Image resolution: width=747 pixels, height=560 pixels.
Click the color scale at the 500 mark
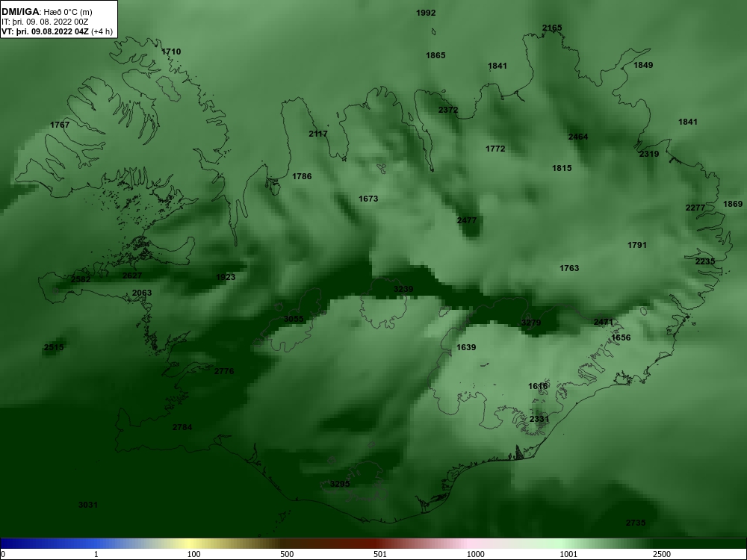click(287, 554)
